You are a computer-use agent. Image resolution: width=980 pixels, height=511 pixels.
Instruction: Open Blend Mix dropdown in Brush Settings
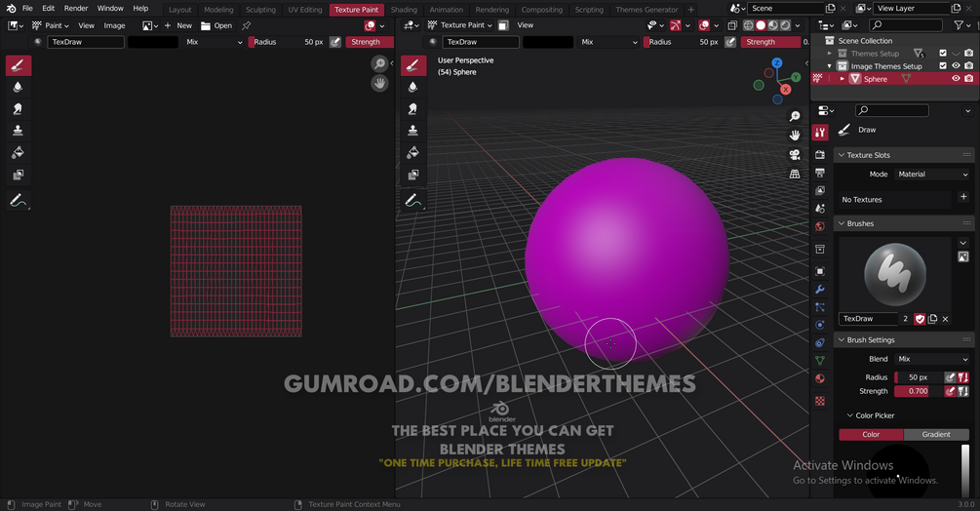(932, 359)
